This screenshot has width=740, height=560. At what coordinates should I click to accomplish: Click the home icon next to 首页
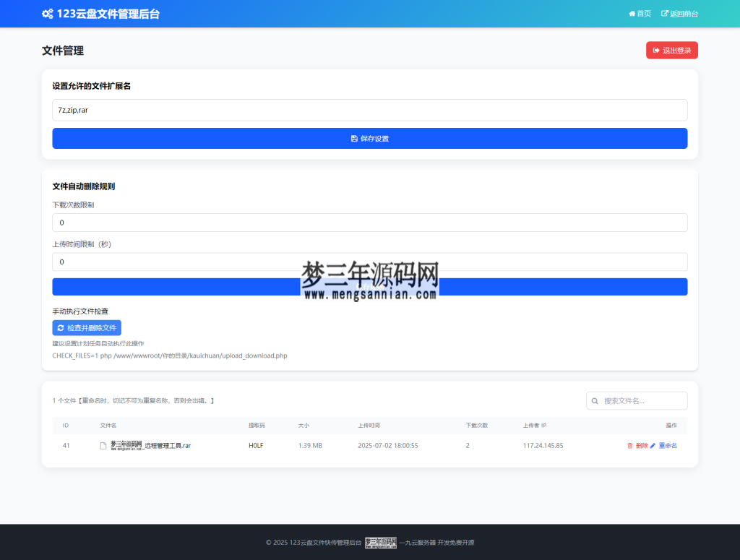click(632, 13)
